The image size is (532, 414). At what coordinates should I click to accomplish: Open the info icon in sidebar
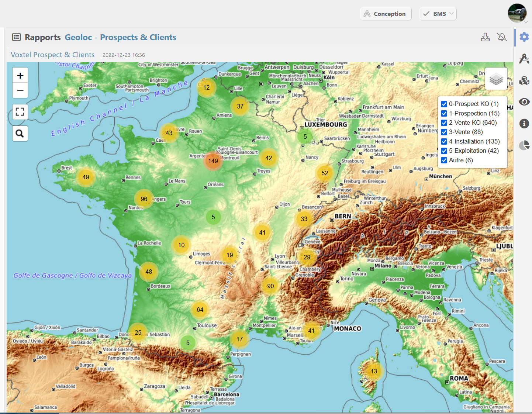[x=524, y=124]
